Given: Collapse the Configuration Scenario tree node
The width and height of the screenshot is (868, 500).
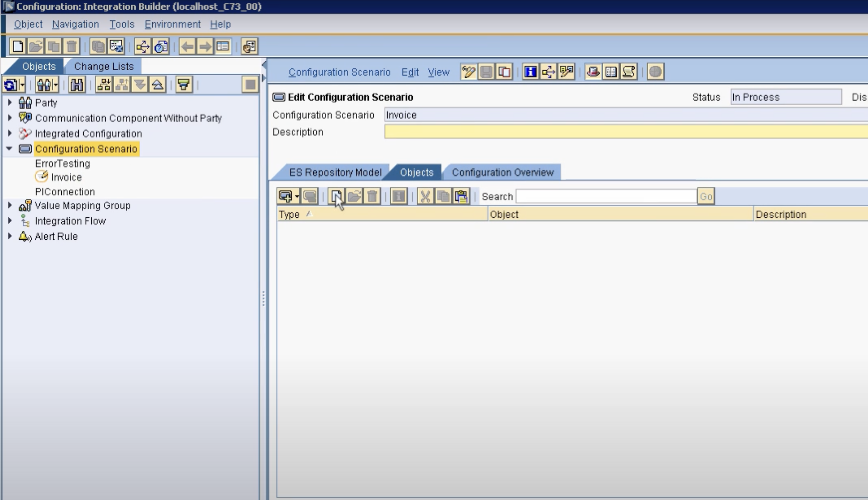Looking at the screenshot, I should (10, 149).
